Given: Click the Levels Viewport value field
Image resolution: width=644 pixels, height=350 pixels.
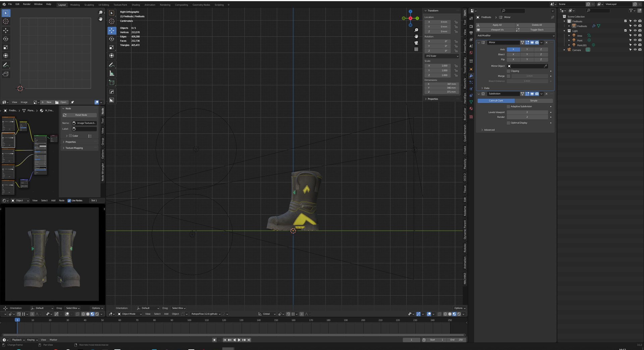Looking at the screenshot, I should [527, 112].
